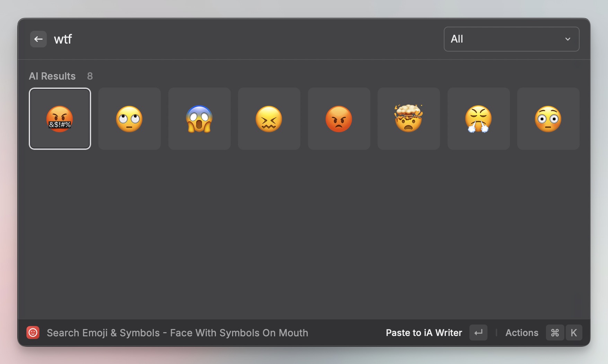This screenshot has height=364, width=608.
Task: Choose the face screaming in fear emoji
Action: (x=200, y=119)
